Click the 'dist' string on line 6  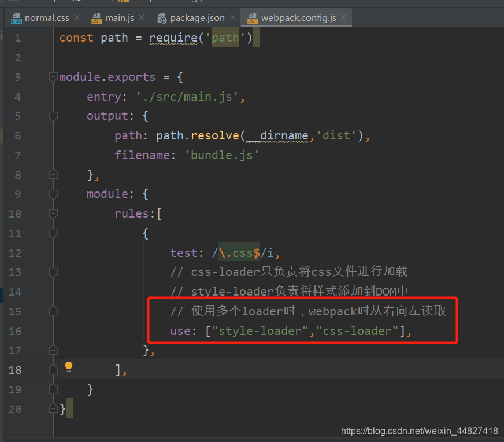pos(336,136)
